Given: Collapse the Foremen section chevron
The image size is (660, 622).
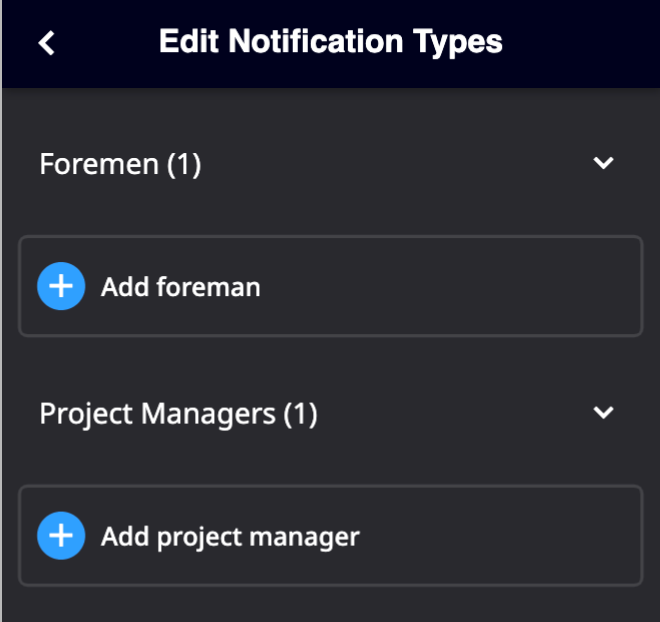Looking at the screenshot, I should coord(603,163).
